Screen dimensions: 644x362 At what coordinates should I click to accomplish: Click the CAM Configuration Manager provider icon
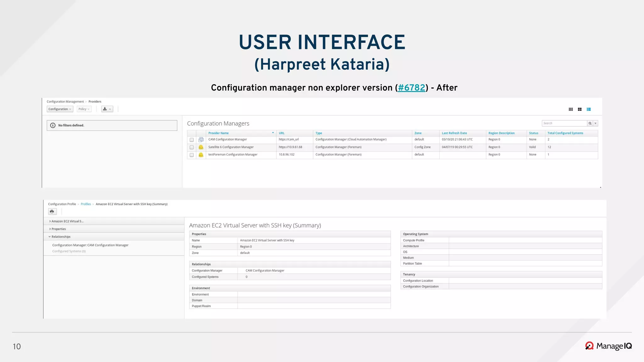[x=201, y=140]
